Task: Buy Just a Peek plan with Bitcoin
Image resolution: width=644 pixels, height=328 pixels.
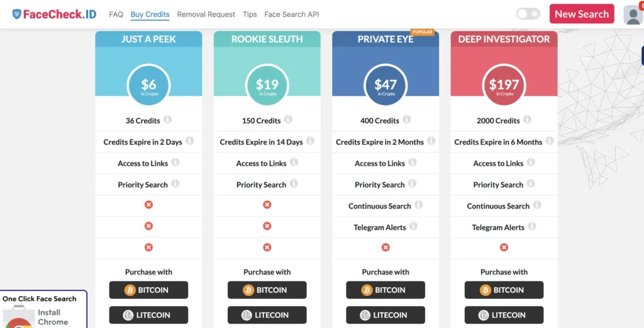Action: [148, 290]
